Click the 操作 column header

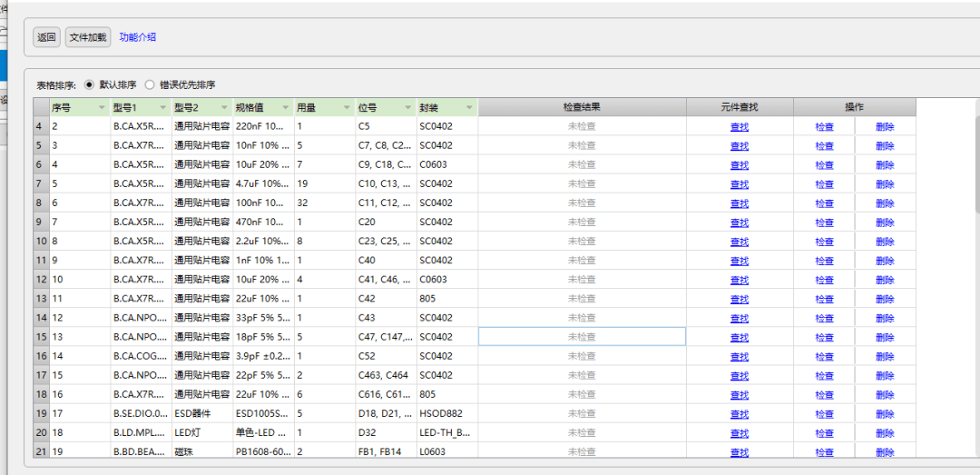pos(855,107)
